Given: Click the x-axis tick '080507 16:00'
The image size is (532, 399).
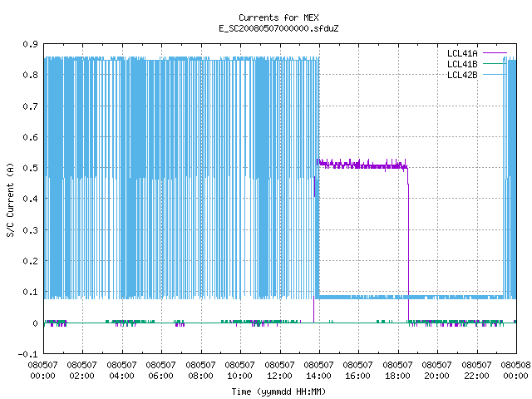Looking at the screenshot, I should [x=358, y=371].
